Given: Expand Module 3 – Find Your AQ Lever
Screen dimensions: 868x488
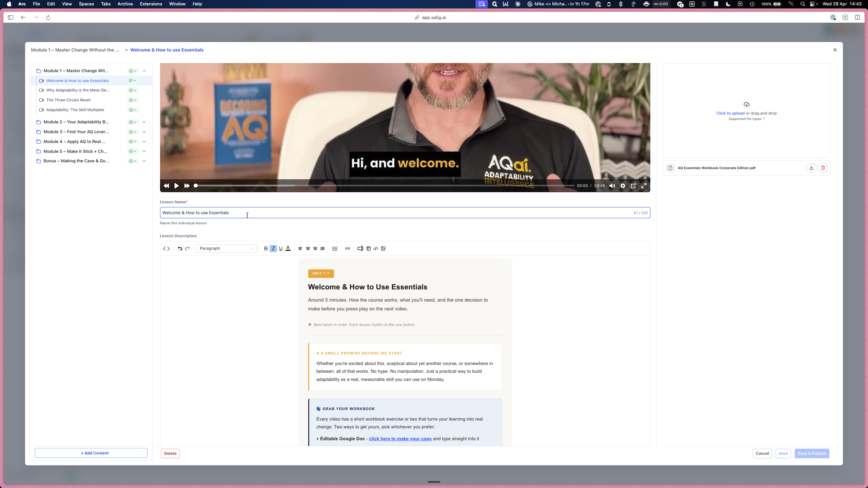Looking at the screenshot, I should click(144, 132).
